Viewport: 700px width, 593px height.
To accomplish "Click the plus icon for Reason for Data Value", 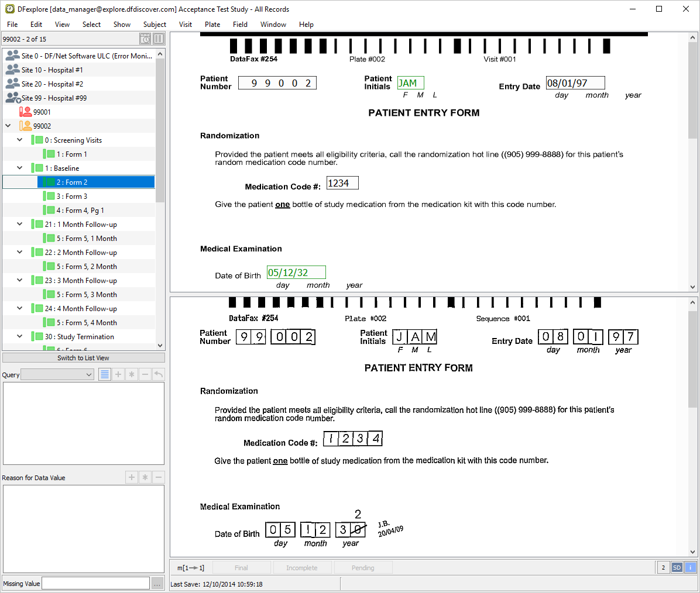I will (132, 477).
